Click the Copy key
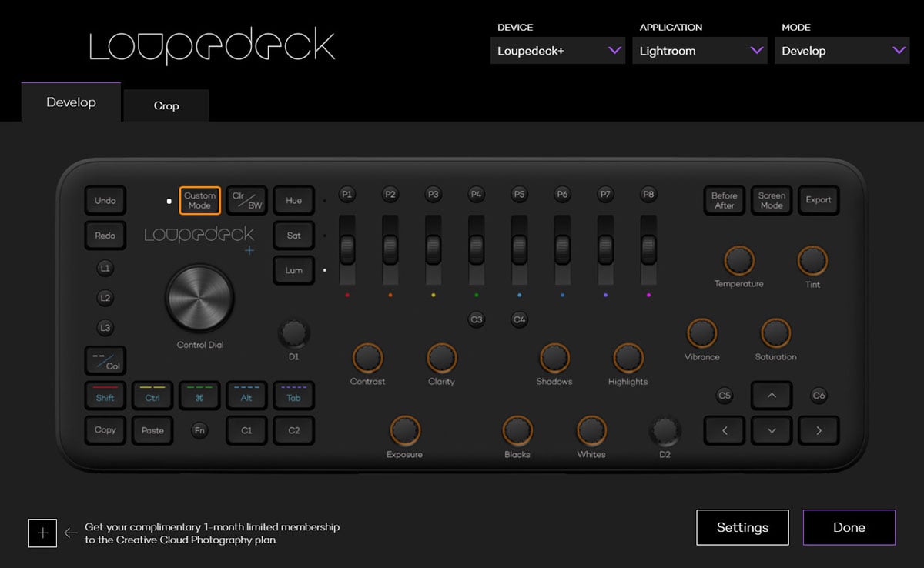 pyautogui.click(x=105, y=430)
